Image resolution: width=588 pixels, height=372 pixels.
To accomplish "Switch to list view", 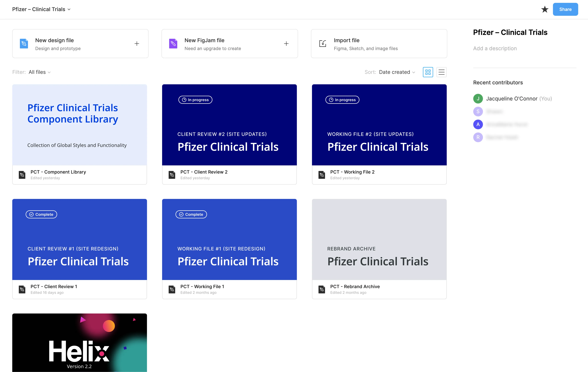I will [441, 72].
